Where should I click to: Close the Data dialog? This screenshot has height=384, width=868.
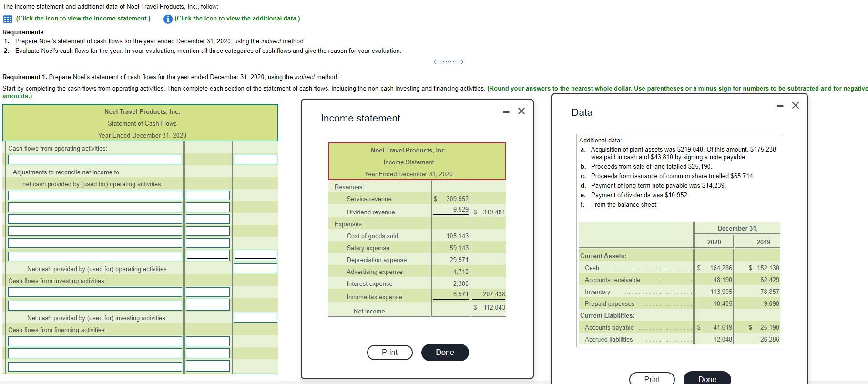[x=795, y=105]
